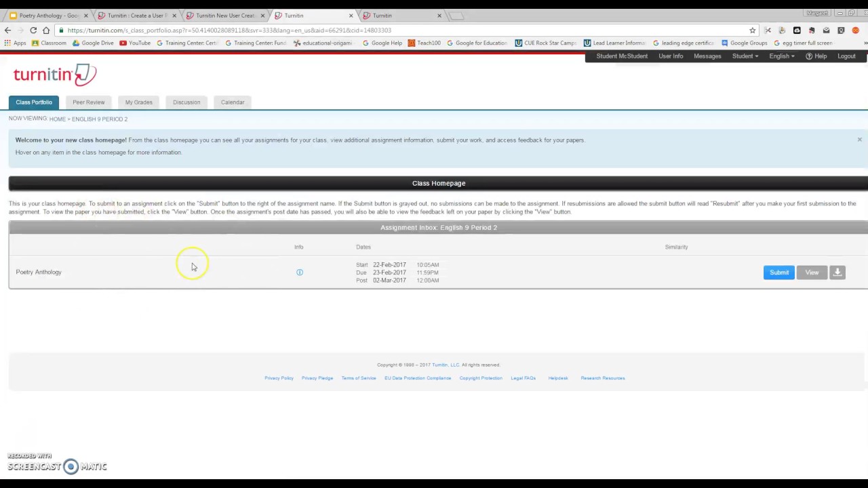This screenshot has height=488, width=868.
Task: Open Google Drive bookmark
Action: tap(93, 43)
